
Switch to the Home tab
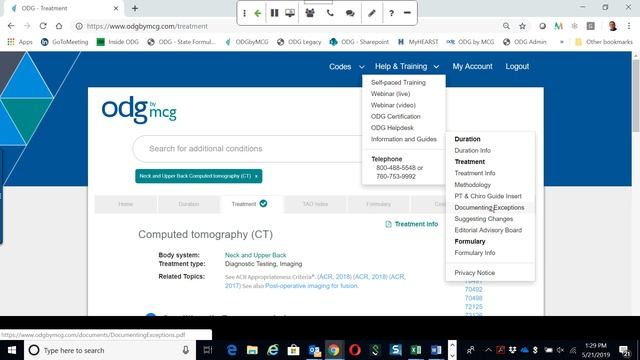[x=126, y=204]
